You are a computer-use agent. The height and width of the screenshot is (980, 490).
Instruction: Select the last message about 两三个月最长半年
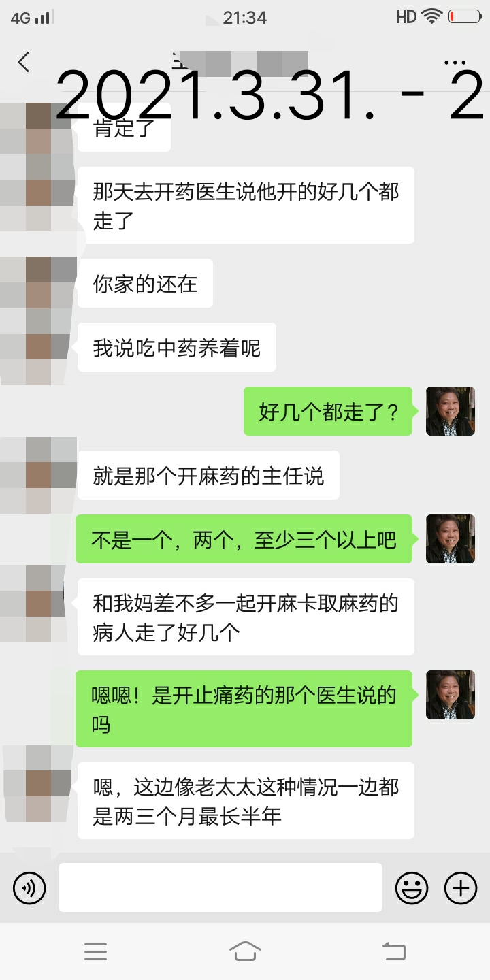[246, 801]
